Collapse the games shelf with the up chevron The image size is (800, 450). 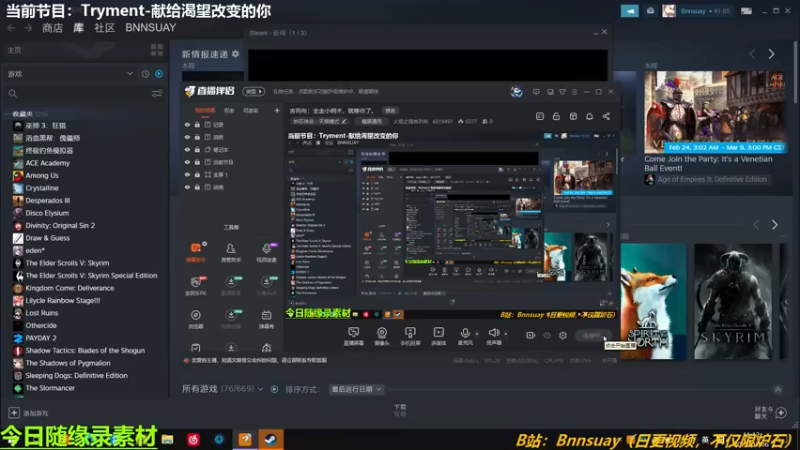(778, 390)
